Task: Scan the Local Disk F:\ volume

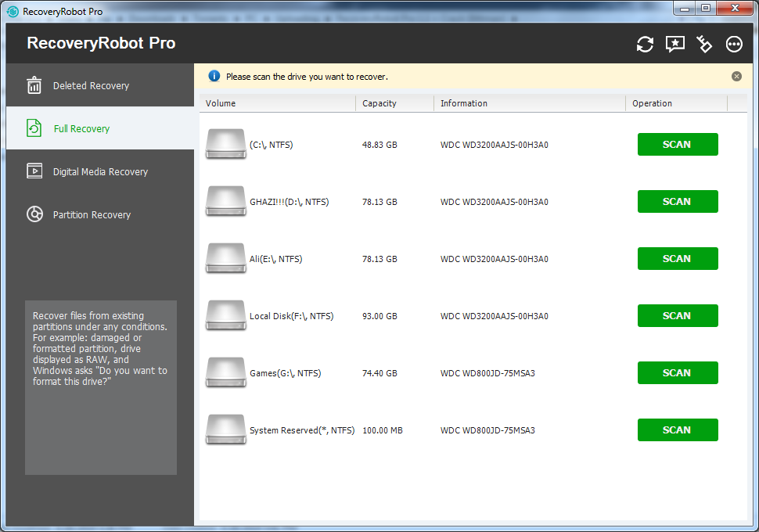Action: [677, 315]
